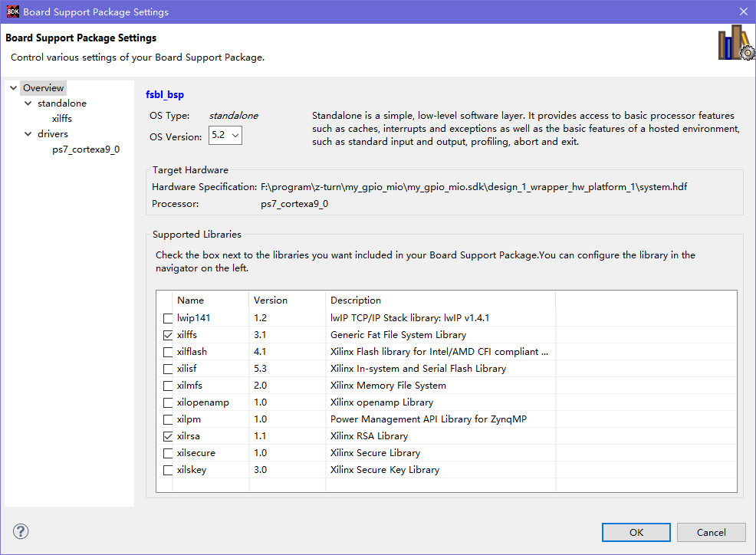
Task: Tick the xilmfs library checkbox
Action: tap(168, 386)
